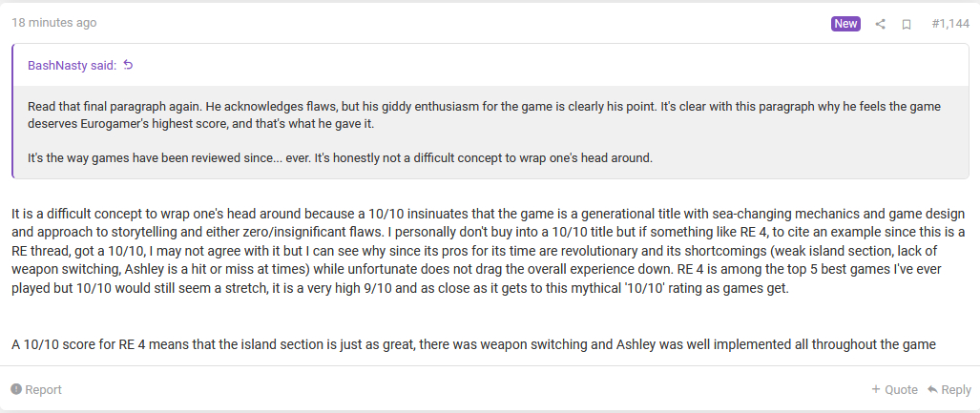Click the Report exclamation icon
The width and height of the screenshot is (980, 413).
click(16, 389)
